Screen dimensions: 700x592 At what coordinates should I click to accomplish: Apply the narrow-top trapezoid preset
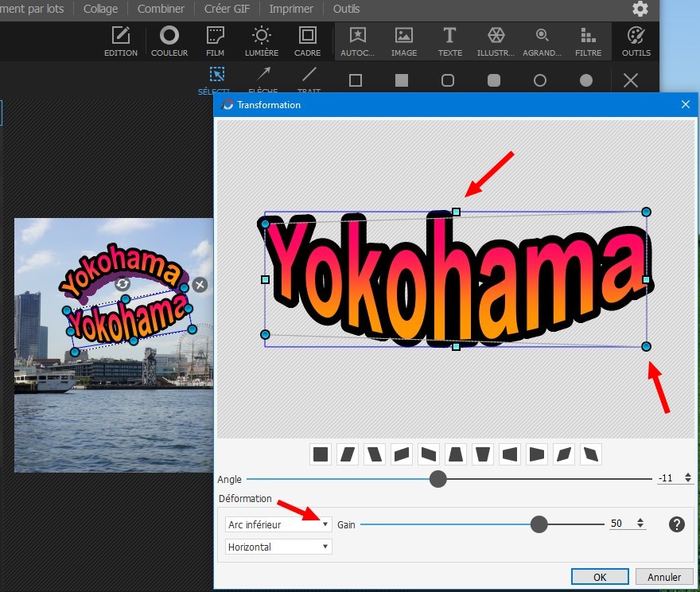point(455,454)
